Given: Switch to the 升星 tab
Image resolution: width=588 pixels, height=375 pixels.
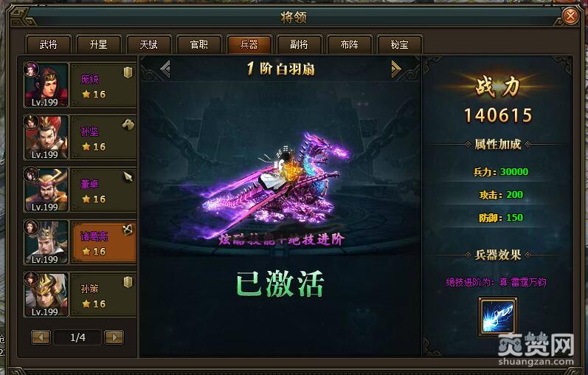Looking at the screenshot, I should pyautogui.click(x=99, y=45).
